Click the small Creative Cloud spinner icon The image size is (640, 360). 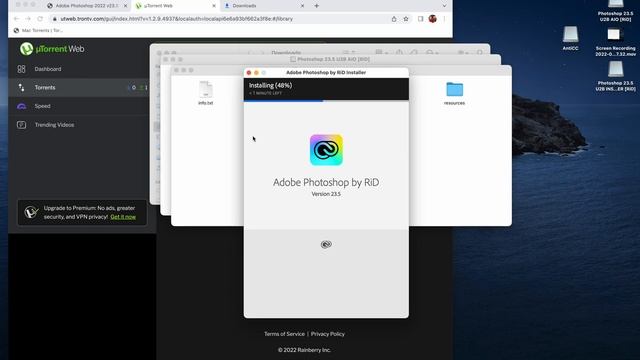pyautogui.click(x=326, y=244)
